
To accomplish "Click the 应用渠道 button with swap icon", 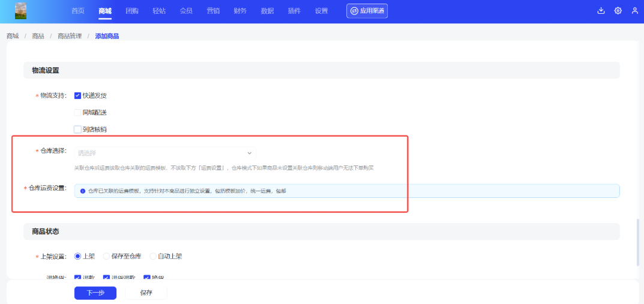I will (367, 11).
